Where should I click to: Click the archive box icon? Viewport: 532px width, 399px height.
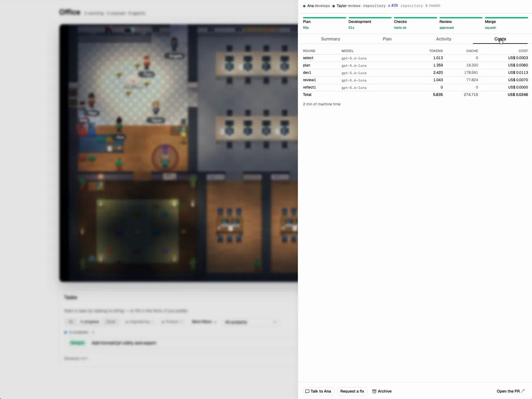(374, 391)
